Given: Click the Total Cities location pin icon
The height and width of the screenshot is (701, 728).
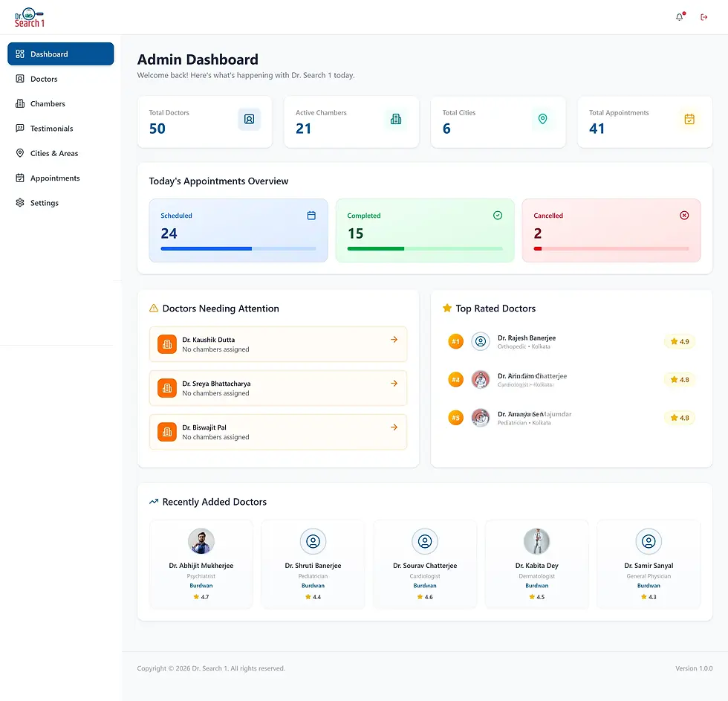Looking at the screenshot, I should (x=543, y=120).
